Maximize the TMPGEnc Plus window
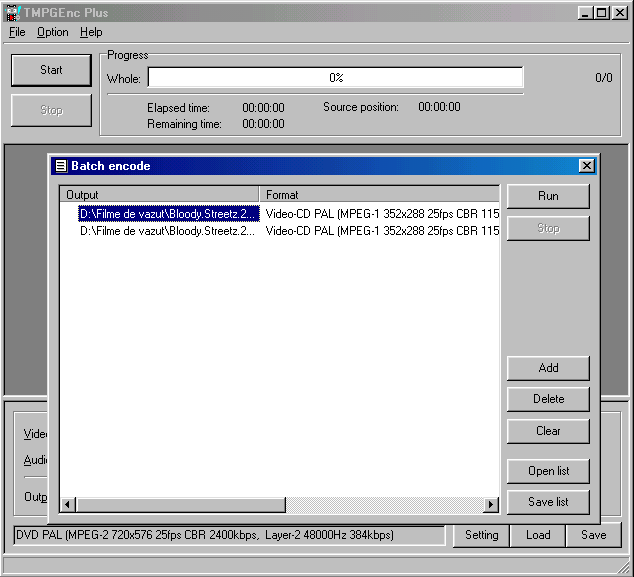 [x=601, y=12]
